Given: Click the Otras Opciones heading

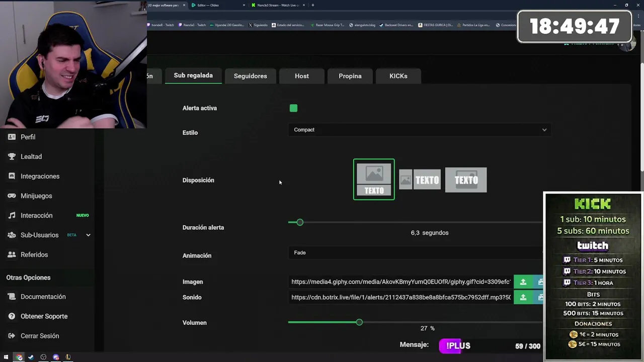Looking at the screenshot, I should click(x=28, y=278).
